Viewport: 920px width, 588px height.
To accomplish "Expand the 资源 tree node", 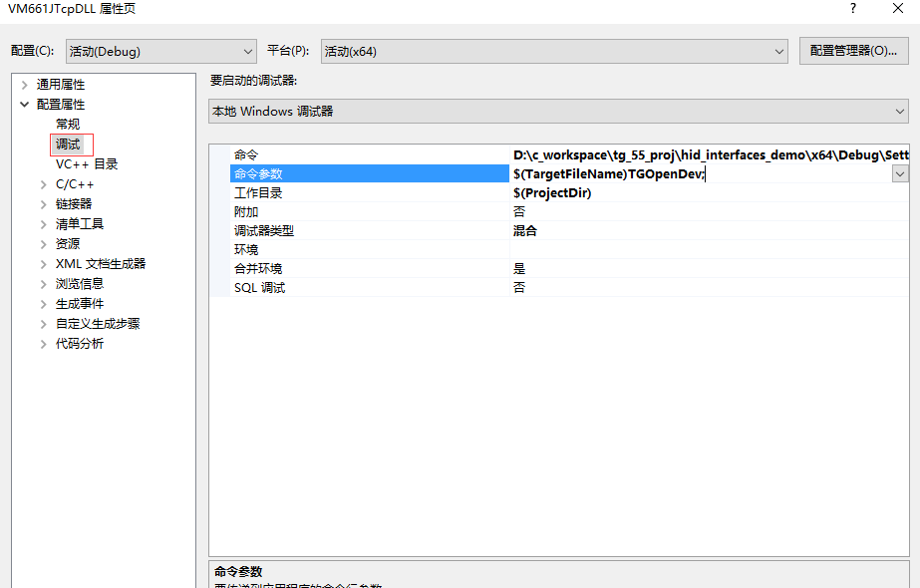I will [44, 245].
